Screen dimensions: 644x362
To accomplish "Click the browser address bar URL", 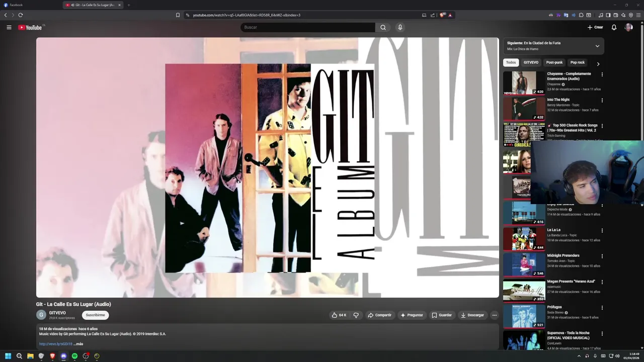I will click(247, 15).
